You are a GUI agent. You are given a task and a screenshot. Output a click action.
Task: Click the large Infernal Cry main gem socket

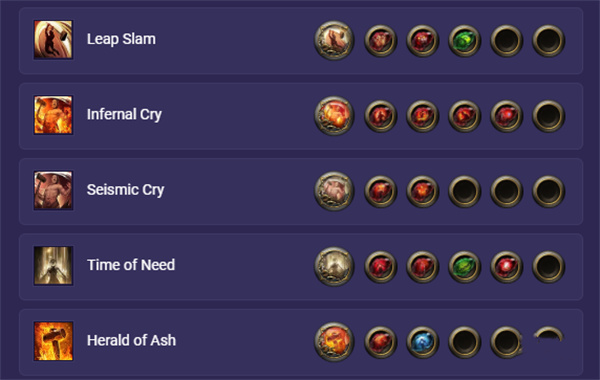[x=334, y=115]
